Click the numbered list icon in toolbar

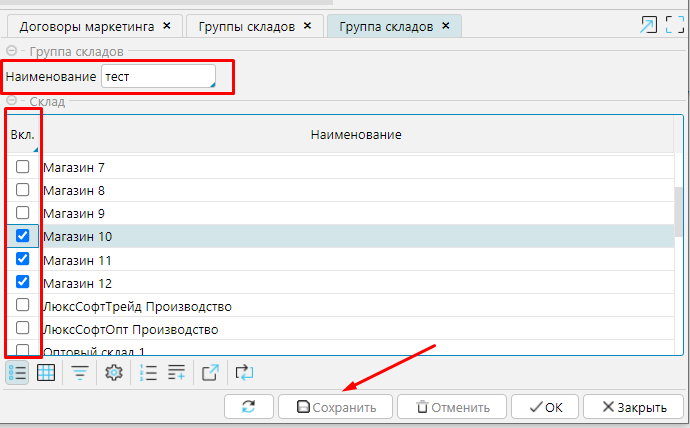(148, 373)
